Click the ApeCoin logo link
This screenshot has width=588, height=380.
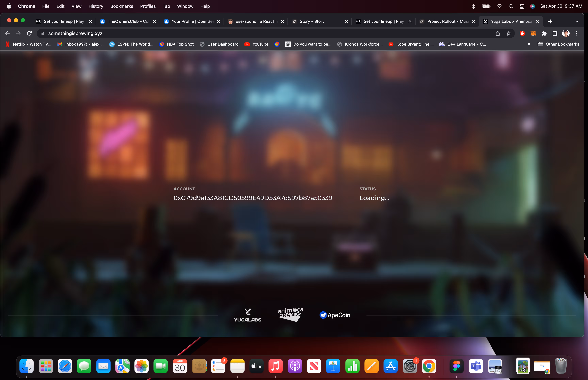[x=335, y=315]
